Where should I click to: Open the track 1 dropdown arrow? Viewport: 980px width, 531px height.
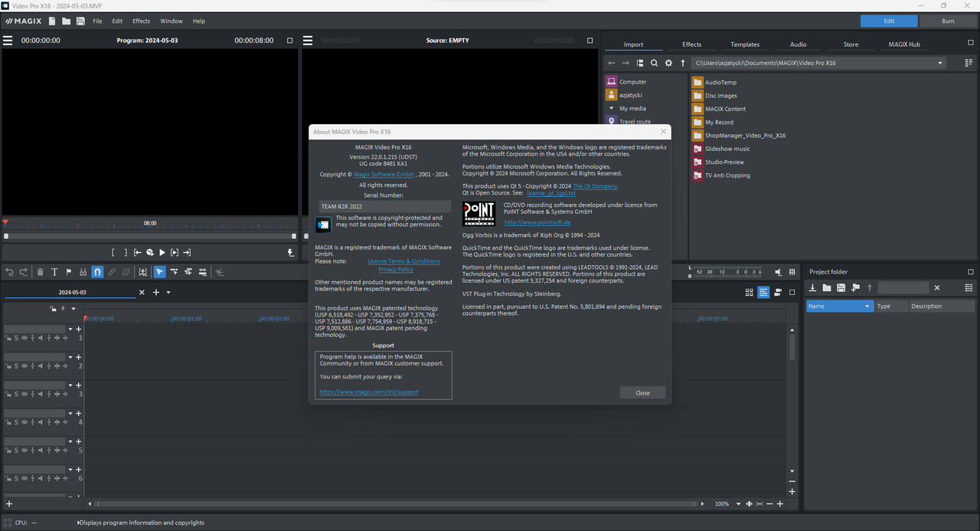70,329
